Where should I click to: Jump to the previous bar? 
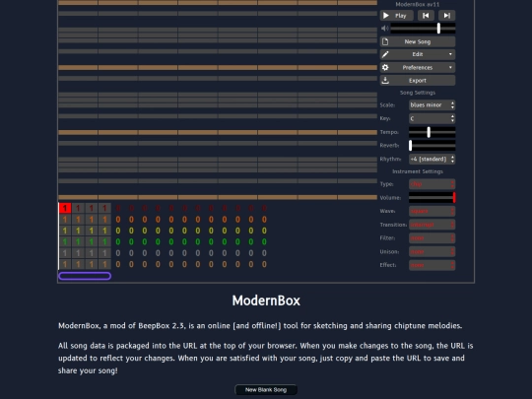426,16
